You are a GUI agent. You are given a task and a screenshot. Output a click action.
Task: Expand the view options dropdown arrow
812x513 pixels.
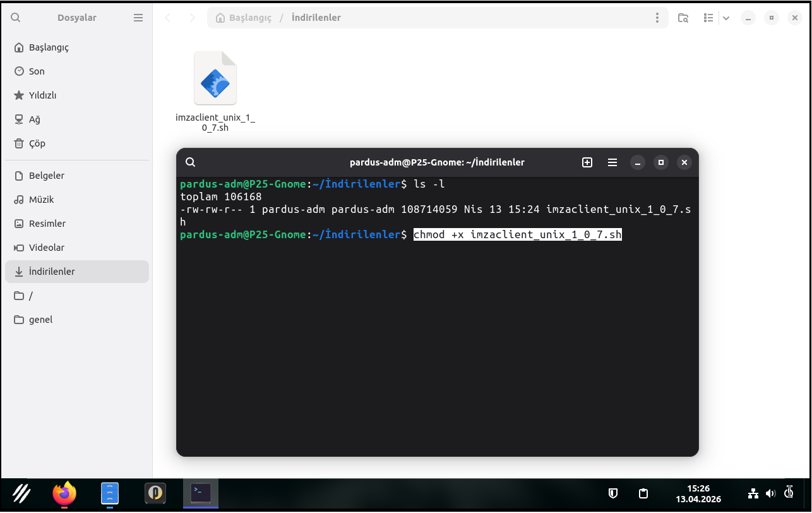coord(726,18)
